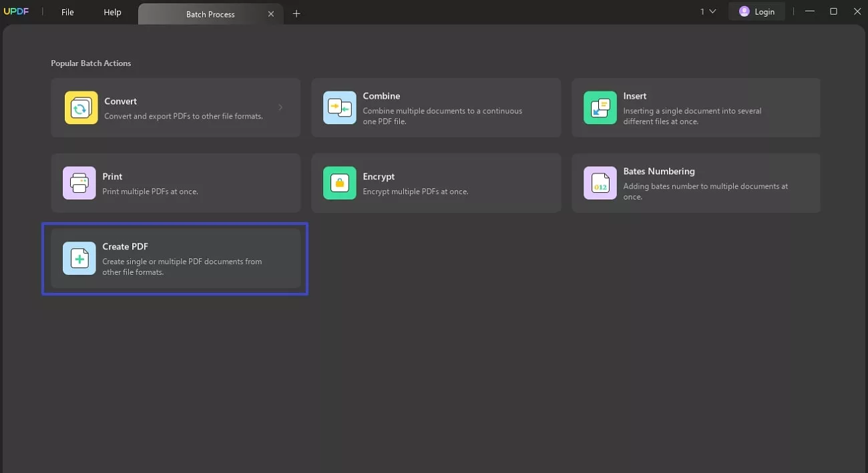Click the Bates Numbering icon

tap(600, 183)
